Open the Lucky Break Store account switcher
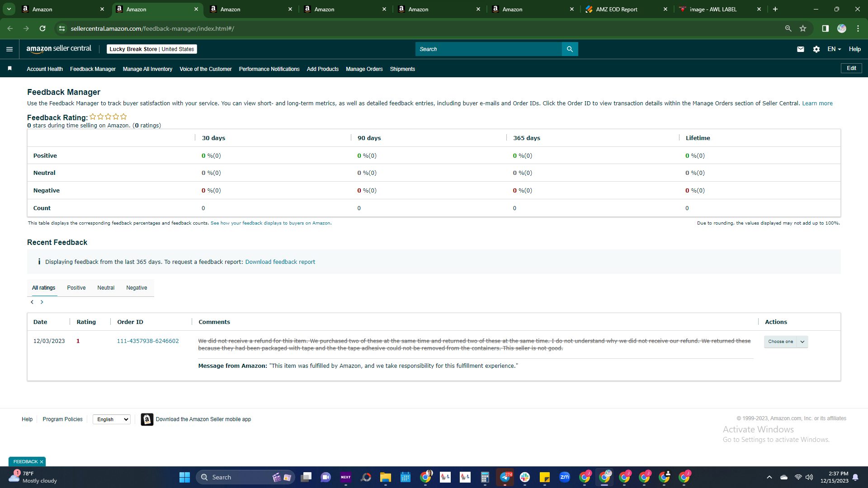The image size is (868, 488). click(152, 49)
